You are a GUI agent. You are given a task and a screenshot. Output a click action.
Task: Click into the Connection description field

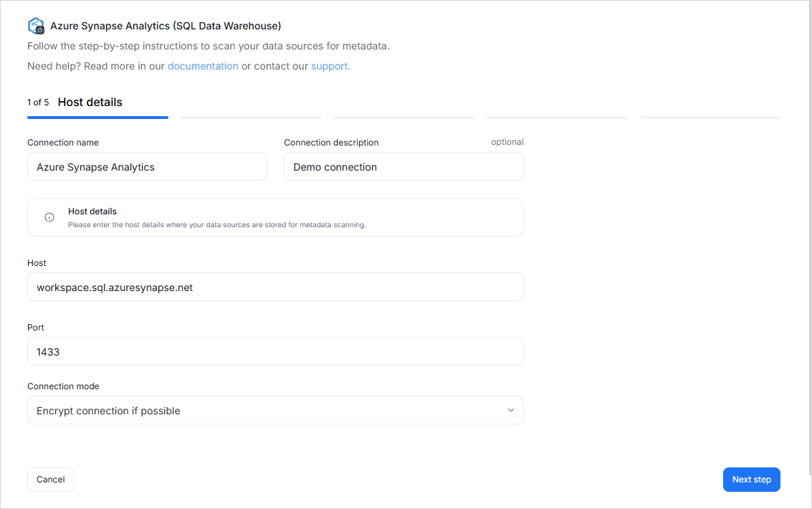click(x=403, y=166)
